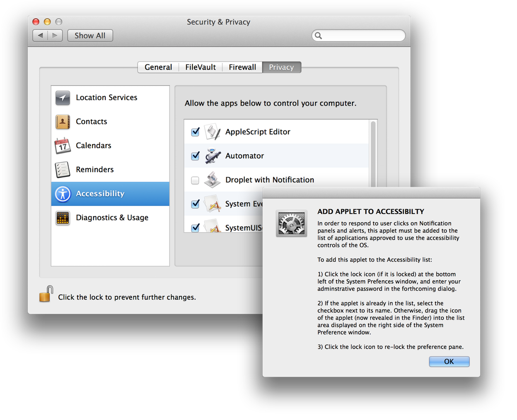Screen dimensions: 517x420
Task: Click the Automator robot icon
Action: [x=213, y=156]
